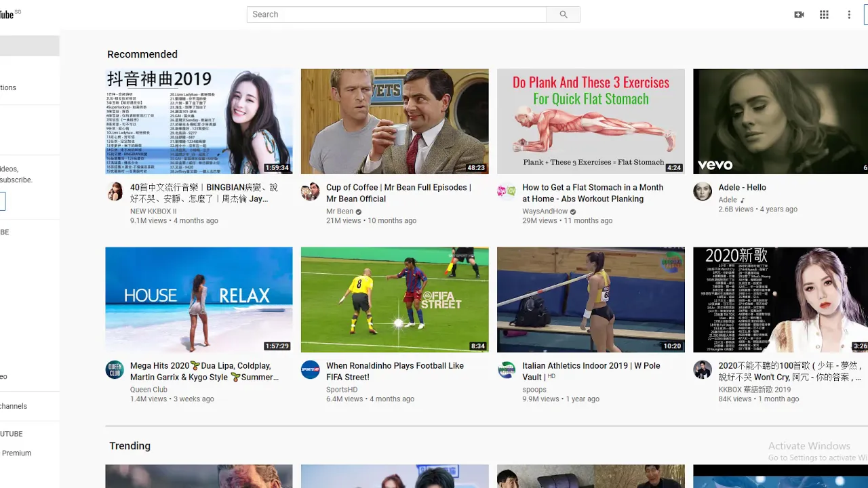Click Mr Bean channel avatar
868x488 pixels.
311,192
